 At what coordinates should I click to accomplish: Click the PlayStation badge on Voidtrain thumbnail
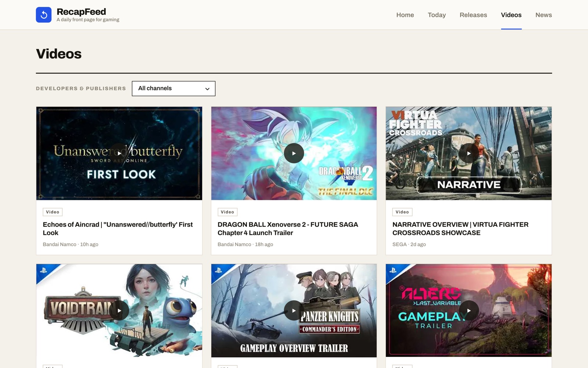pyautogui.click(x=44, y=271)
